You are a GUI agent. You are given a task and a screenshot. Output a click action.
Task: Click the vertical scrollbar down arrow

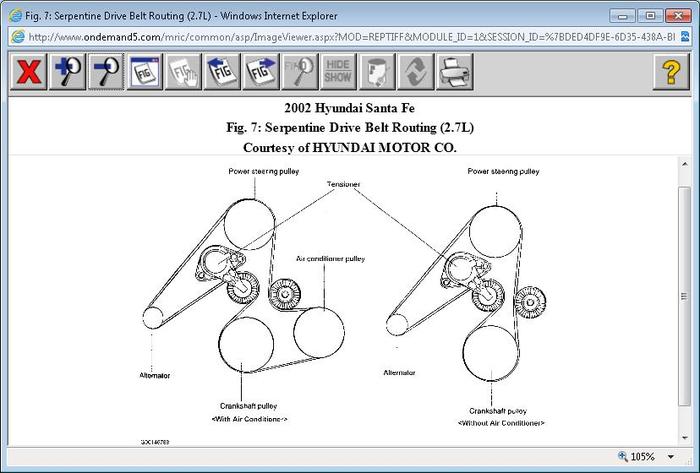click(685, 438)
